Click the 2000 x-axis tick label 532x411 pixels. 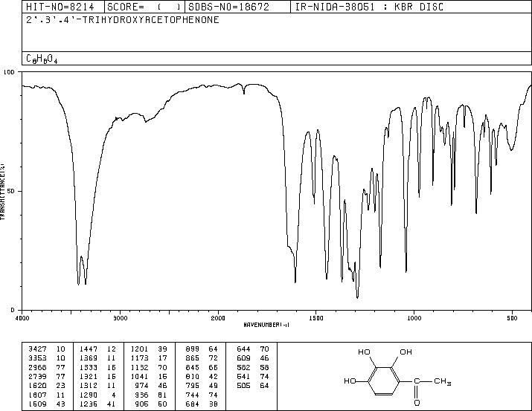[218, 318]
